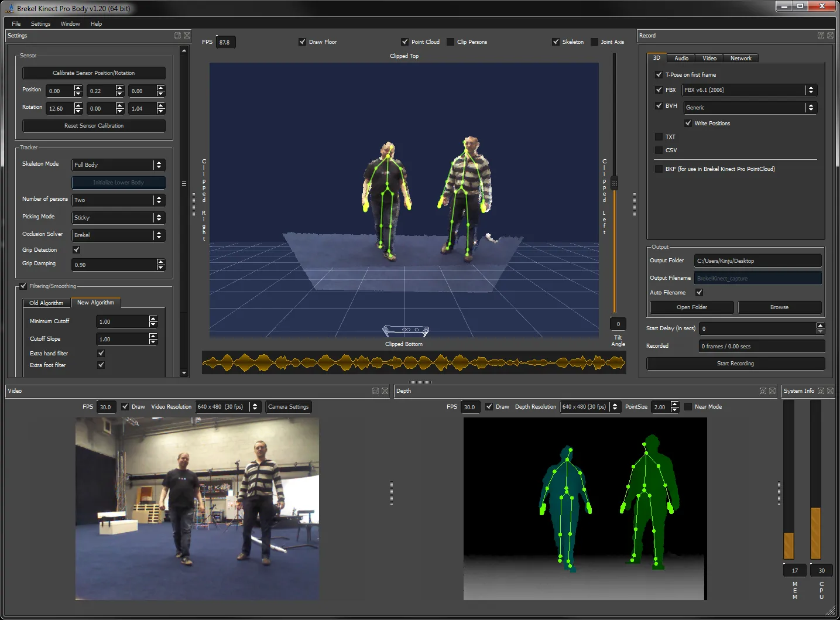840x620 pixels.
Task: Toggle the Filtering/Smoothing group checkbox
Action: click(x=23, y=286)
